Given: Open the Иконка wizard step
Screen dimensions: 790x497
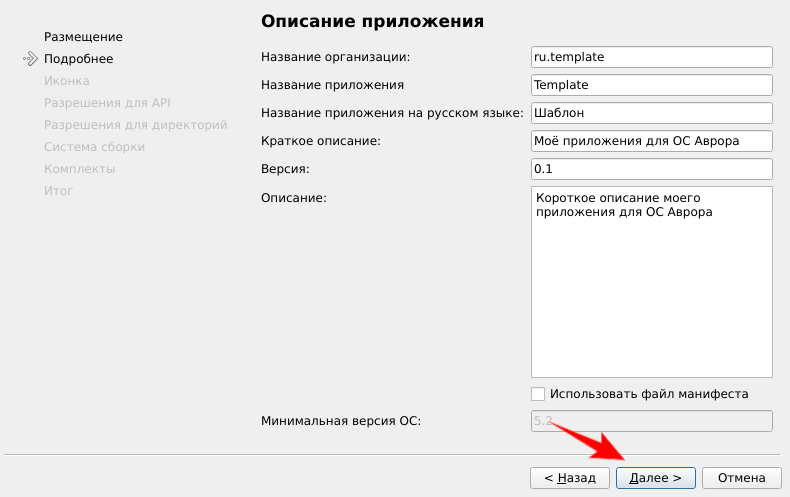Looking at the screenshot, I should [66, 81].
